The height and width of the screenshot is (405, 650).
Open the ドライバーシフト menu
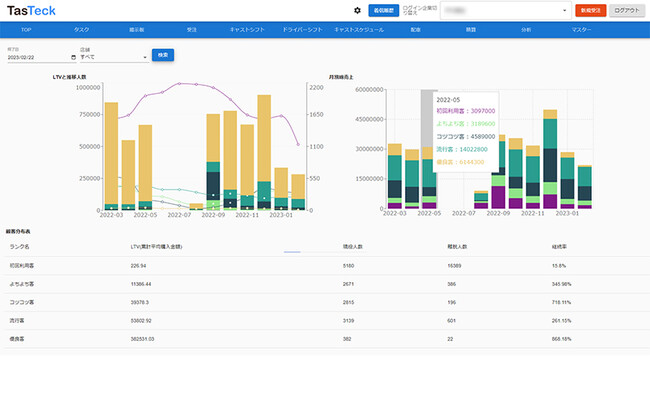coord(301,32)
